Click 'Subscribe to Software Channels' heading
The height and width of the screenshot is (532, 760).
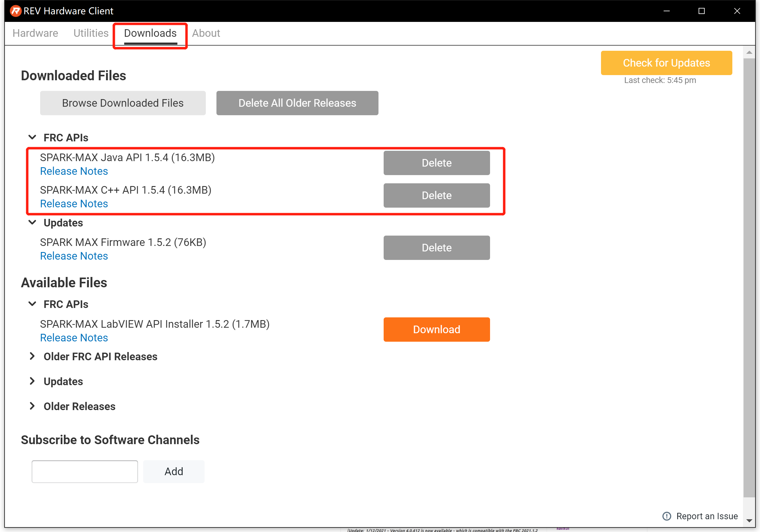pyautogui.click(x=110, y=440)
